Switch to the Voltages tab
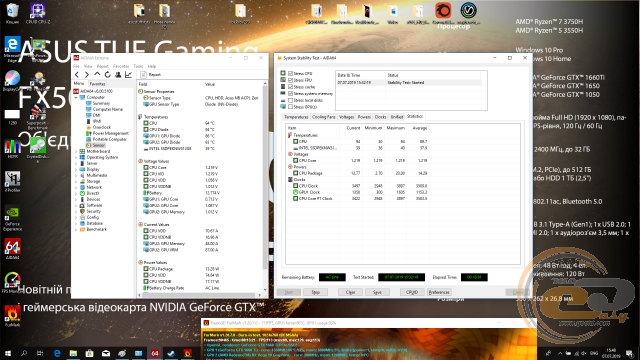Screen dimensions: 640x360 [x=347, y=117]
